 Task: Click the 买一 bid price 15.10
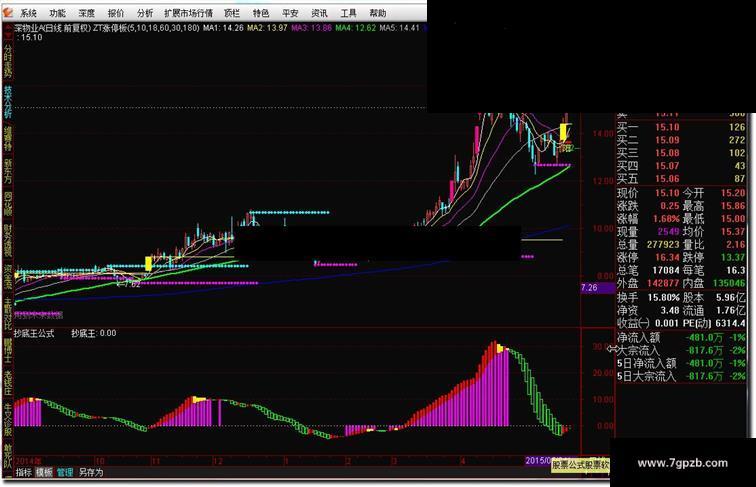coord(667,127)
